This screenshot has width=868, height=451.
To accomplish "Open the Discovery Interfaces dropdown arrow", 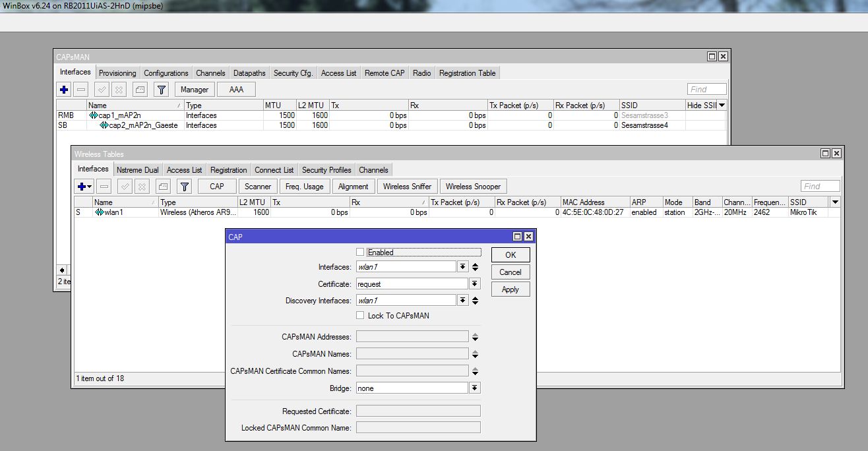I will coord(463,301).
